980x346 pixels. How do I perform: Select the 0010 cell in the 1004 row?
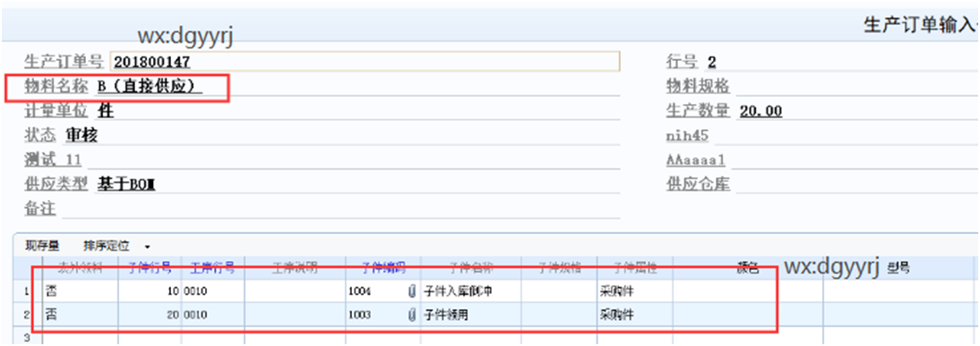[212, 291]
